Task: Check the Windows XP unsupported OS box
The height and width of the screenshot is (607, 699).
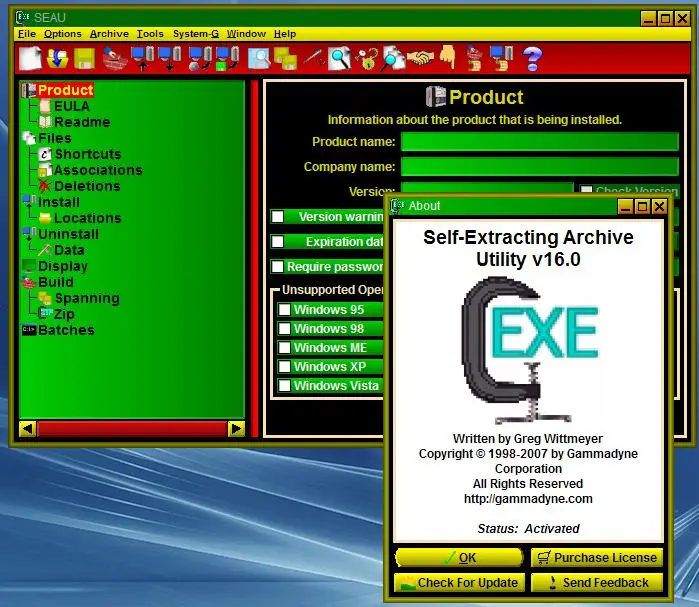Action: click(x=284, y=367)
